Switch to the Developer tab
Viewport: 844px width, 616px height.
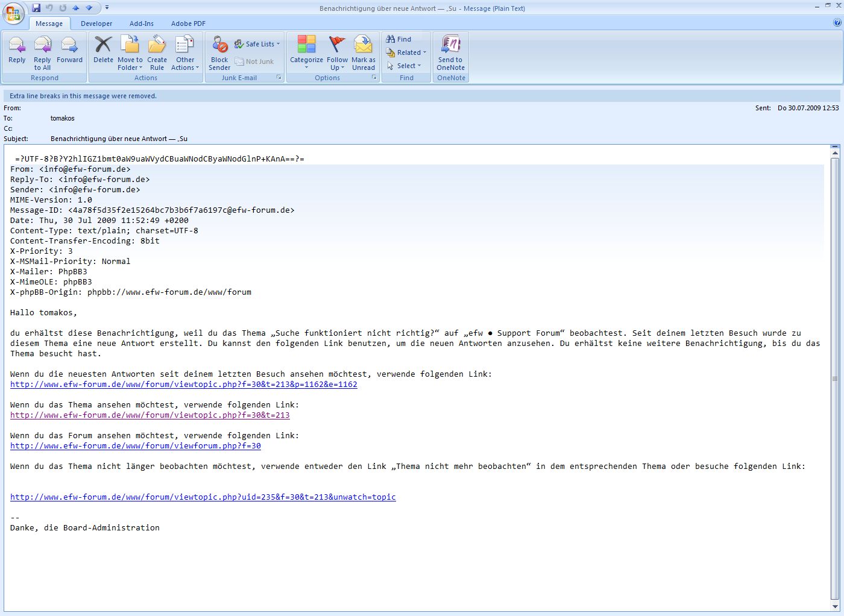96,24
